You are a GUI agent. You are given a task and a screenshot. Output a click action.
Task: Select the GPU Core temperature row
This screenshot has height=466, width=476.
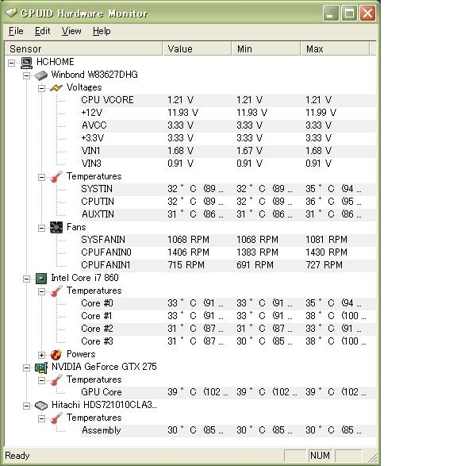(x=228, y=392)
